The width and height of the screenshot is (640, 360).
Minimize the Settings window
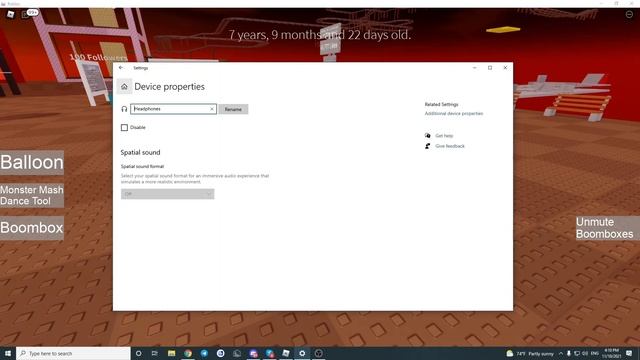(x=475, y=68)
